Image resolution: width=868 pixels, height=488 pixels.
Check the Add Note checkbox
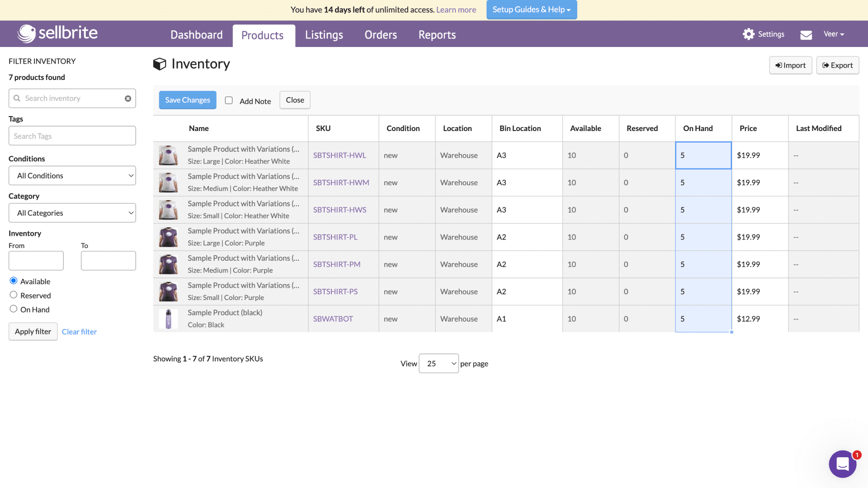pos(229,100)
